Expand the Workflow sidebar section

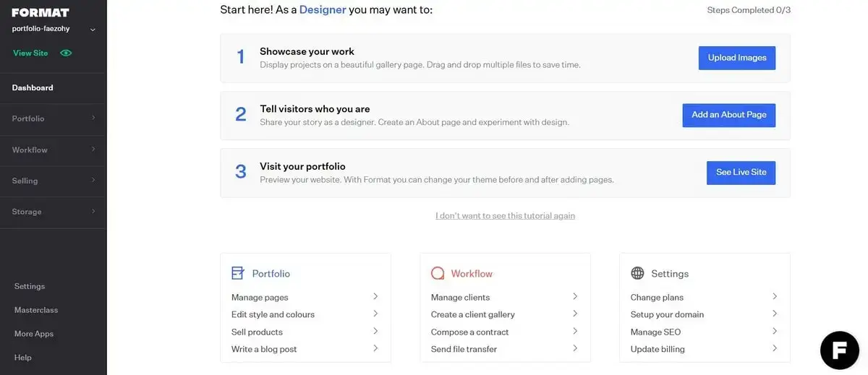coord(54,150)
